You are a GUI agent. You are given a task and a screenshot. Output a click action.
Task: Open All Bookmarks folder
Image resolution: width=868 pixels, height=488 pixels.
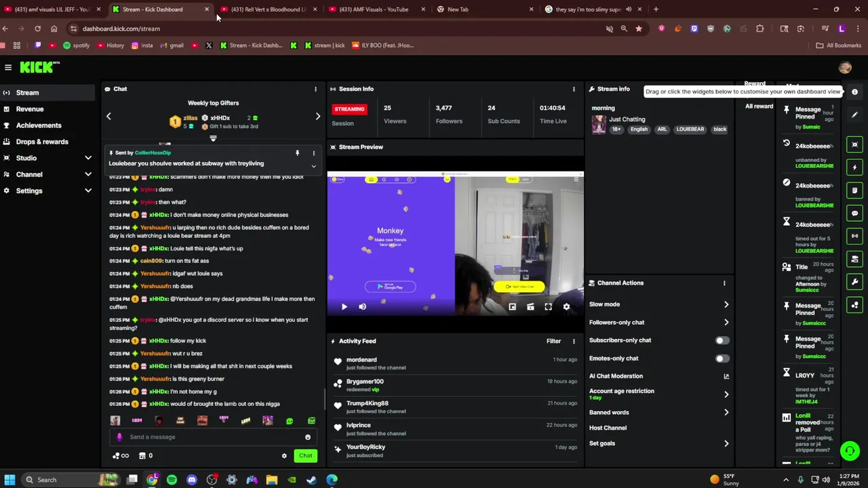[838, 45]
